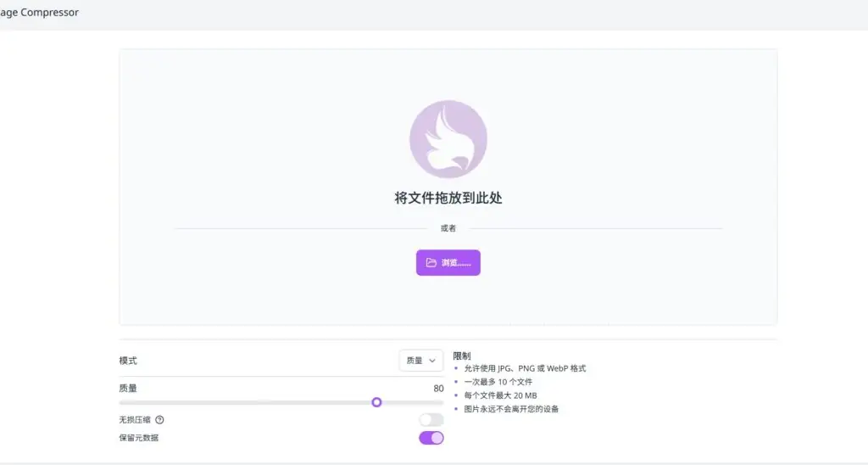Screen dimensions: 868x465
Task: Click the 或者 separator label
Action: click(448, 228)
